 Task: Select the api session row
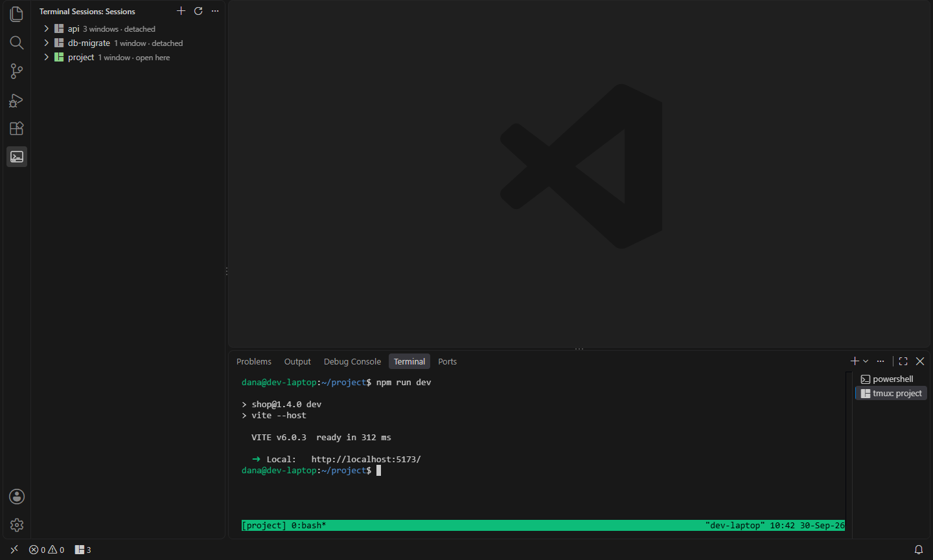[128, 29]
